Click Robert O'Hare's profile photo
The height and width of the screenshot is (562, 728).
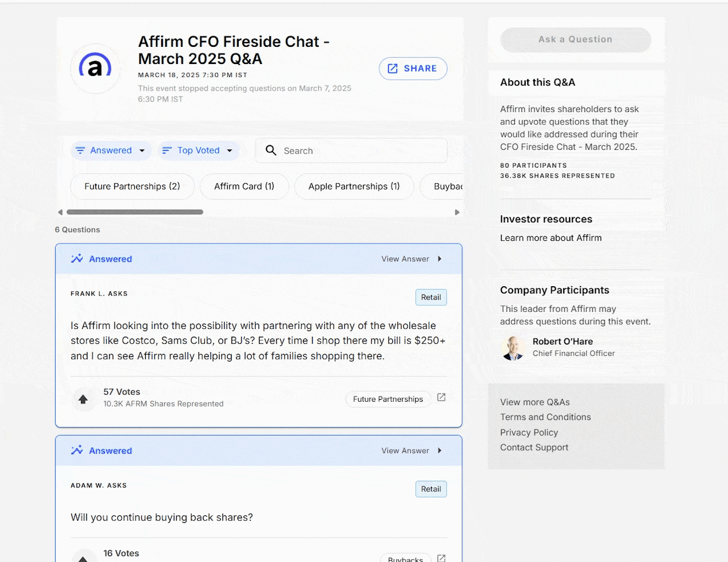(513, 348)
